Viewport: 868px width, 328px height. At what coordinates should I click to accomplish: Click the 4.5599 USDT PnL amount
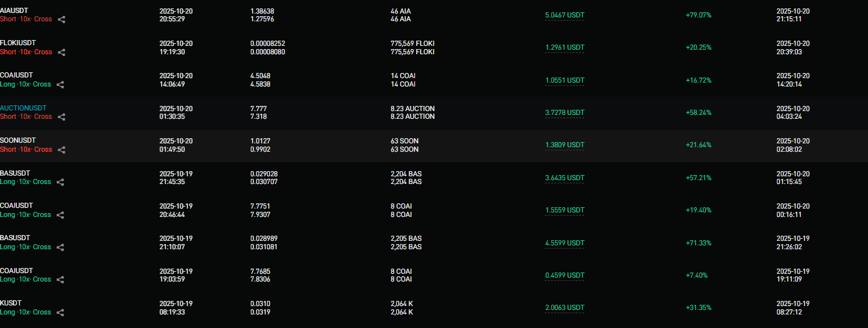pyautogui.click(x=564, y=243)
